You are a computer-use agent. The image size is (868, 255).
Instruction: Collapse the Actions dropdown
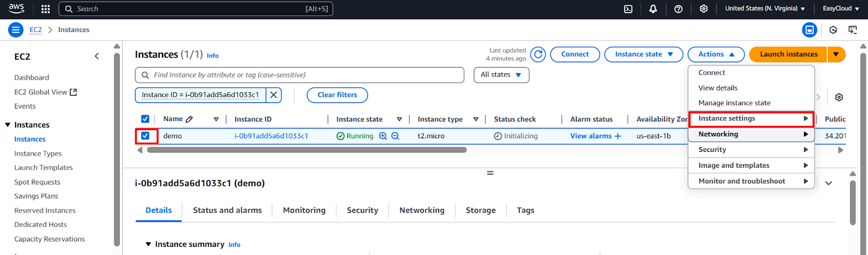pos(716,54)
